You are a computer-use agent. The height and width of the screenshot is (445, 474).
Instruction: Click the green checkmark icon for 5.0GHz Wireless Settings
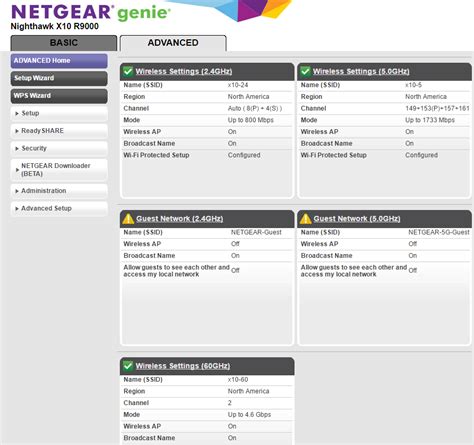[x=305, y=71]
